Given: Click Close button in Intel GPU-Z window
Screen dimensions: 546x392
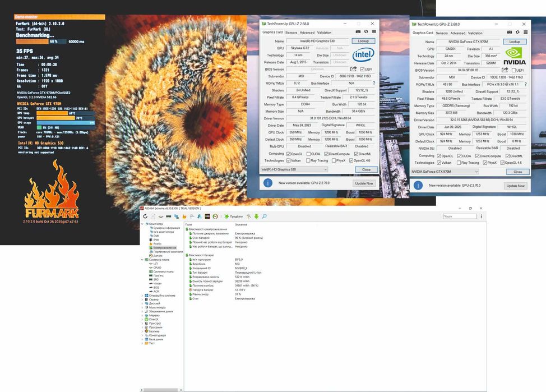Looking at the screenshot, I should [366, 169].
